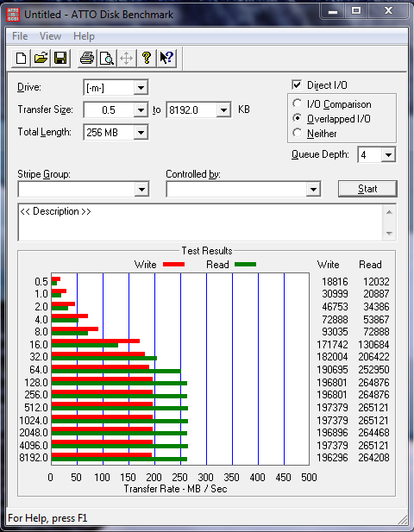Open the Help menu

[84, 36]
